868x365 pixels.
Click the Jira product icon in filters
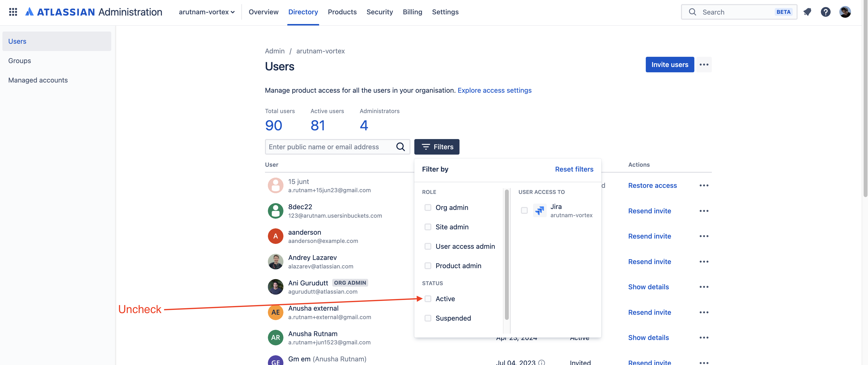coord(539,210)
